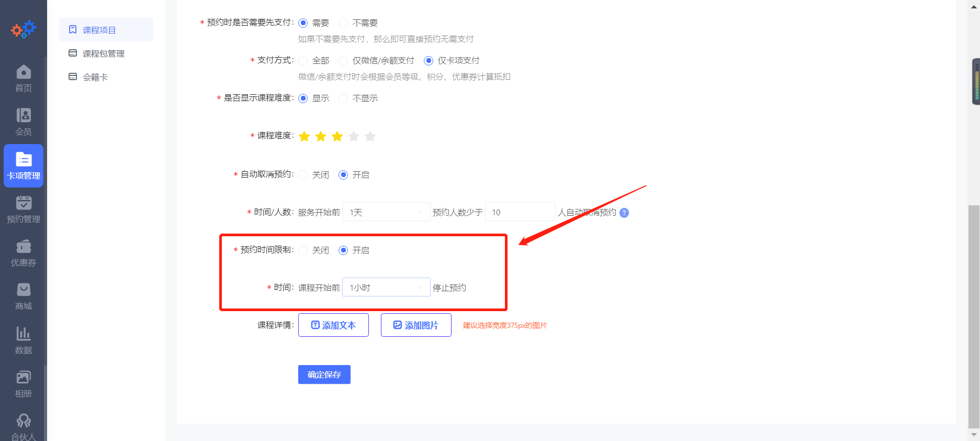Open 课程包管理 menu item
This screenshot has height=441, width=980.
[103, 53]
